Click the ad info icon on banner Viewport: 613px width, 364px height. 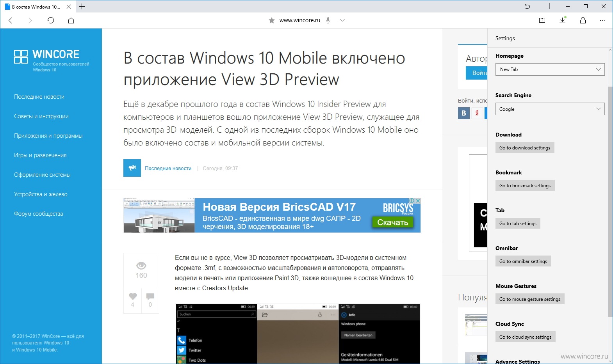412,201
